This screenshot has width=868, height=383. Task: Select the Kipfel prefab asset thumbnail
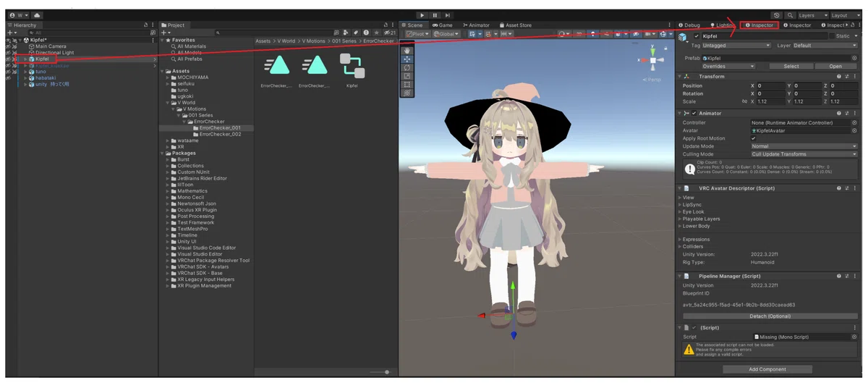[352, 70]
